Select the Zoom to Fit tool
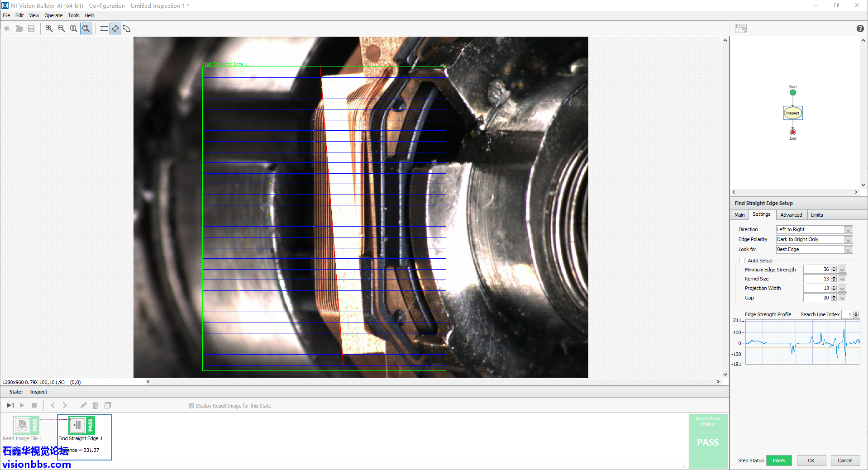This screenshot has width=868, height=470. 86,28
